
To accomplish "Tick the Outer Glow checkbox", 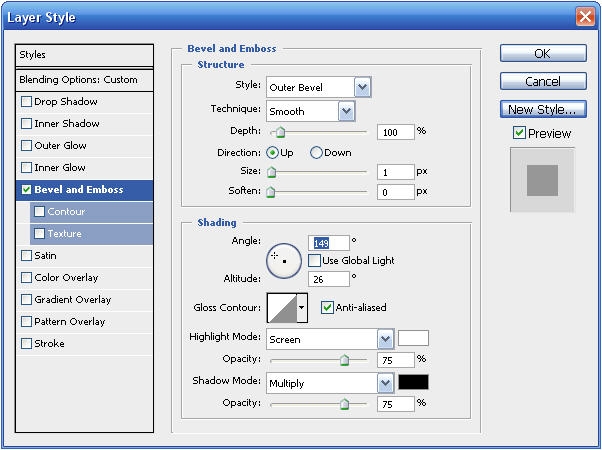I will (x=26, y=146).
